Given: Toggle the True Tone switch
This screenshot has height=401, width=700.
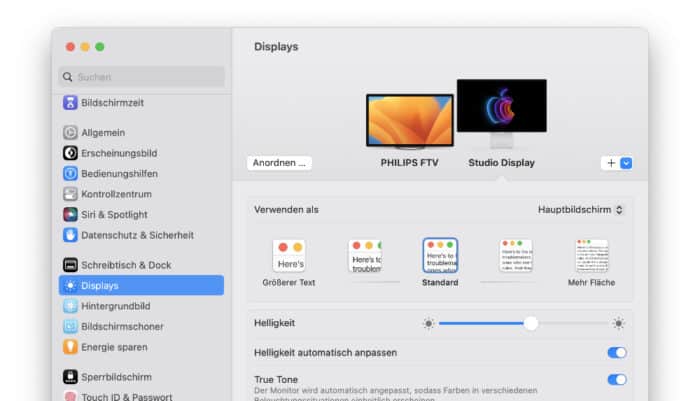Looking at the screenshot, I should 617,380.
